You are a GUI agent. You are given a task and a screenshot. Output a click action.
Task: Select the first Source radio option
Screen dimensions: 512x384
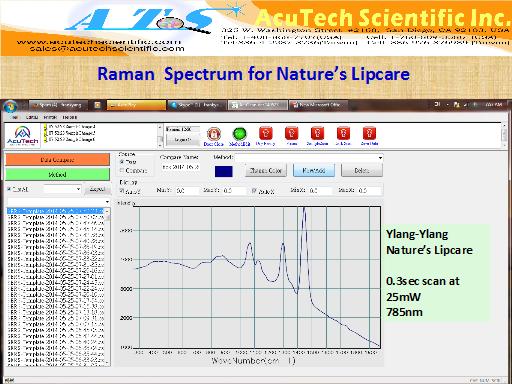122,162
